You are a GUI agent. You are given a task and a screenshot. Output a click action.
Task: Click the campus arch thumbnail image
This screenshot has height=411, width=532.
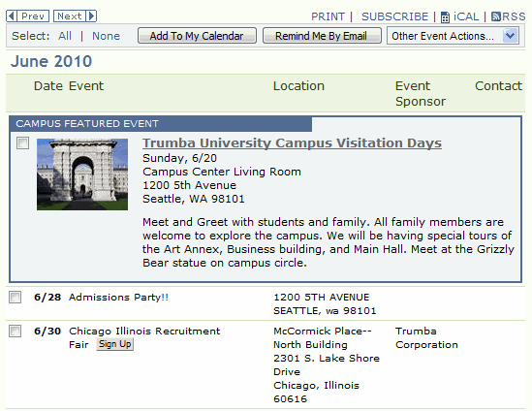(x=82, y=174)
